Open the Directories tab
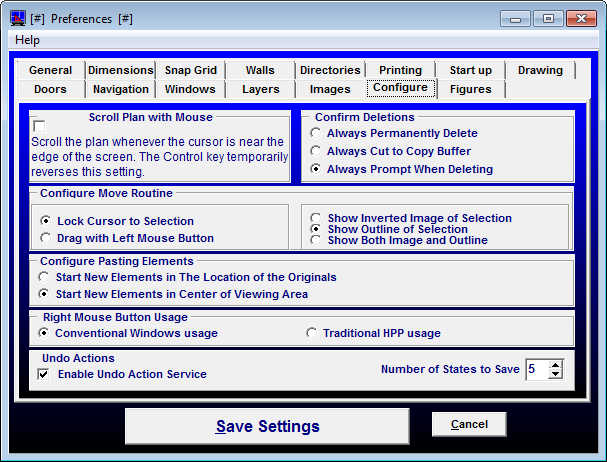607x462 pixels. point(330,70)
